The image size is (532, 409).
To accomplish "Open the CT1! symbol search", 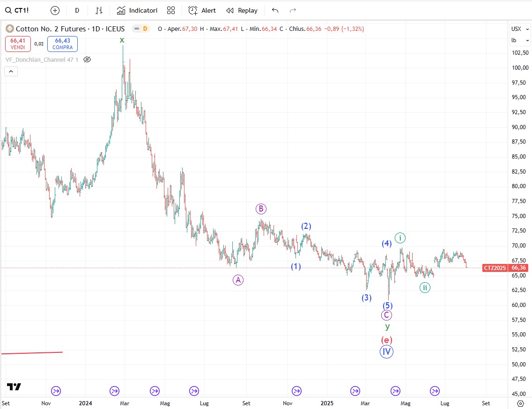I will [18, 10].
